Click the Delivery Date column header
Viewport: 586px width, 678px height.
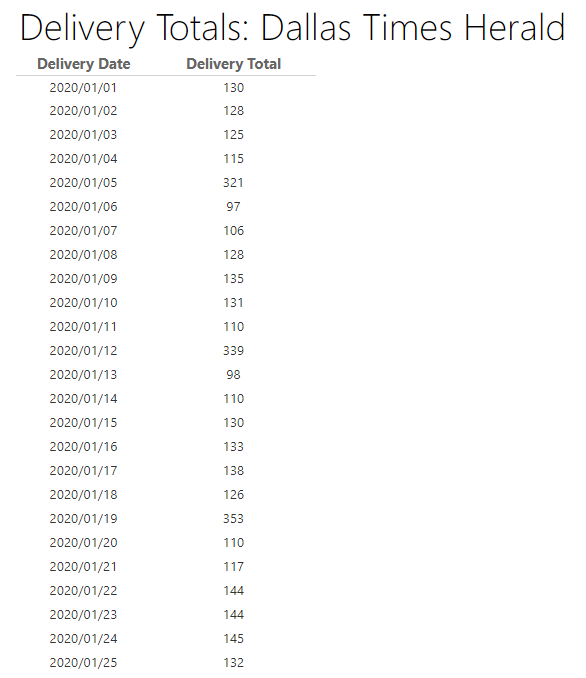tap(83, 64)
